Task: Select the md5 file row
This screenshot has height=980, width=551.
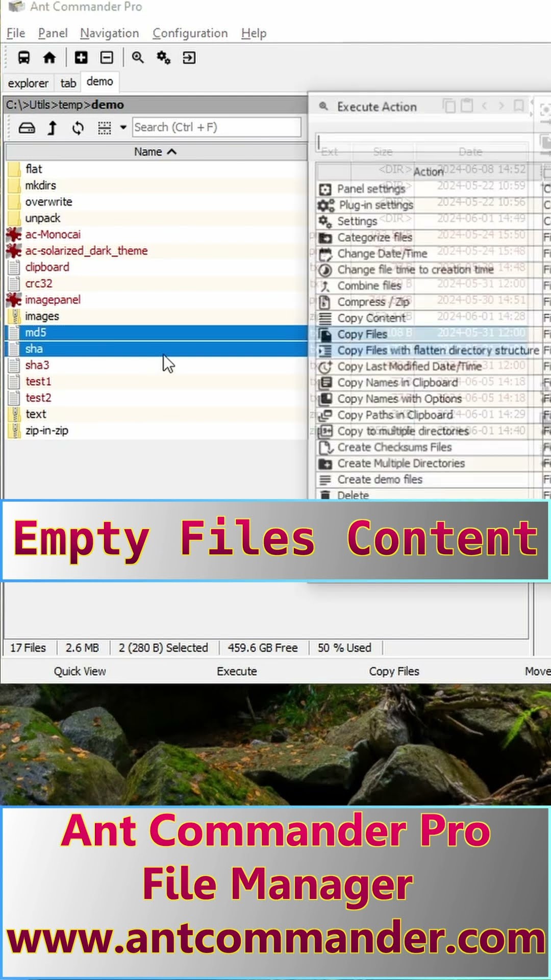Action: (156, 332)
